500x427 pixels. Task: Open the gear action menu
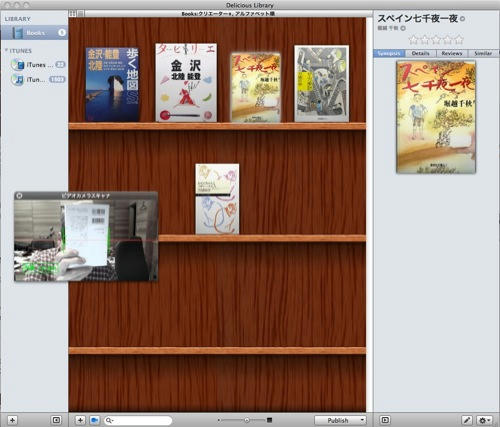point(484,420)
